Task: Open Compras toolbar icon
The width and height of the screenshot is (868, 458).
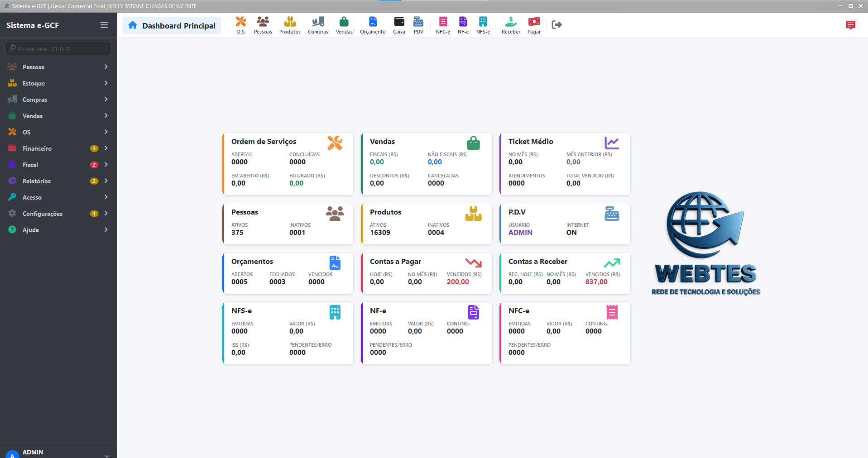Action: [318, 25]
